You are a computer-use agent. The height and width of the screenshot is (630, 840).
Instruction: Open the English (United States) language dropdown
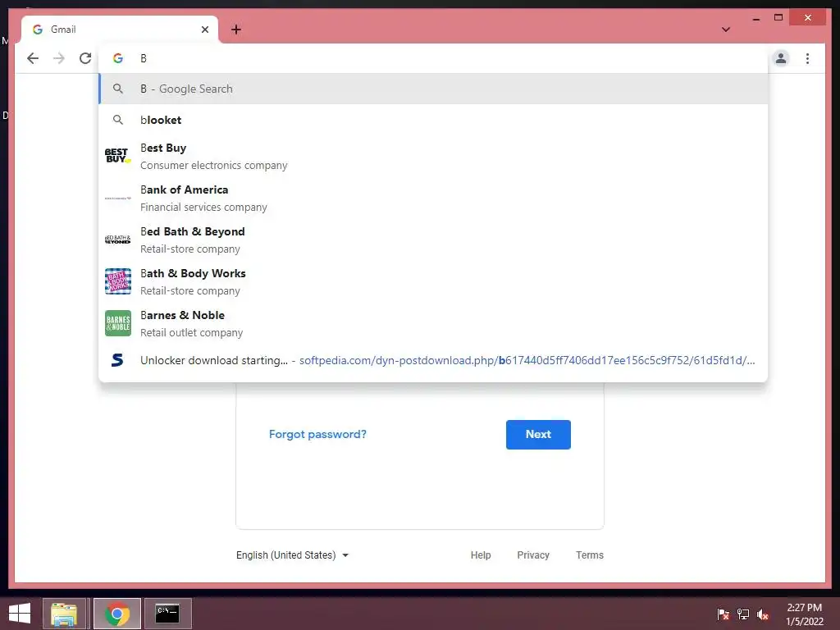(293, 555)
